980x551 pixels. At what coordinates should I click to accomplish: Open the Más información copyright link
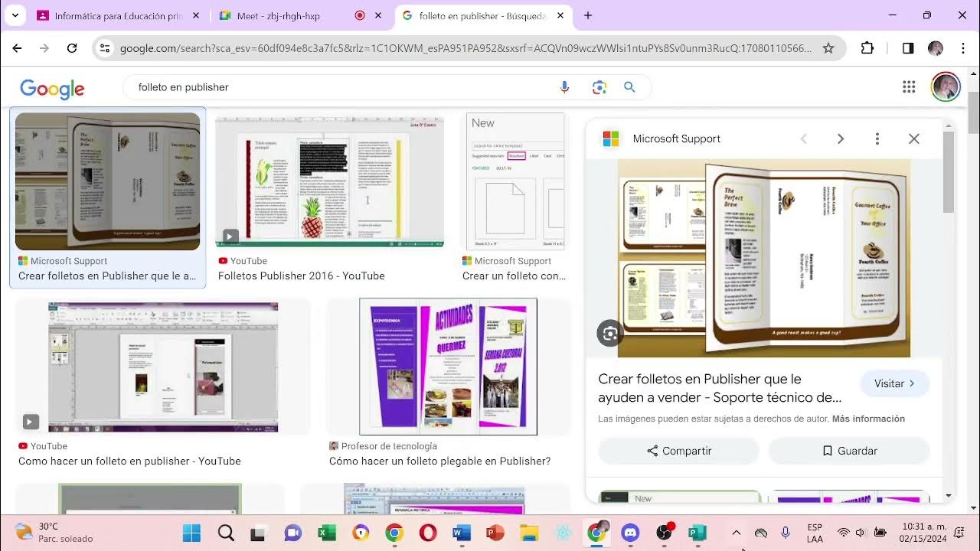point(868,419)
